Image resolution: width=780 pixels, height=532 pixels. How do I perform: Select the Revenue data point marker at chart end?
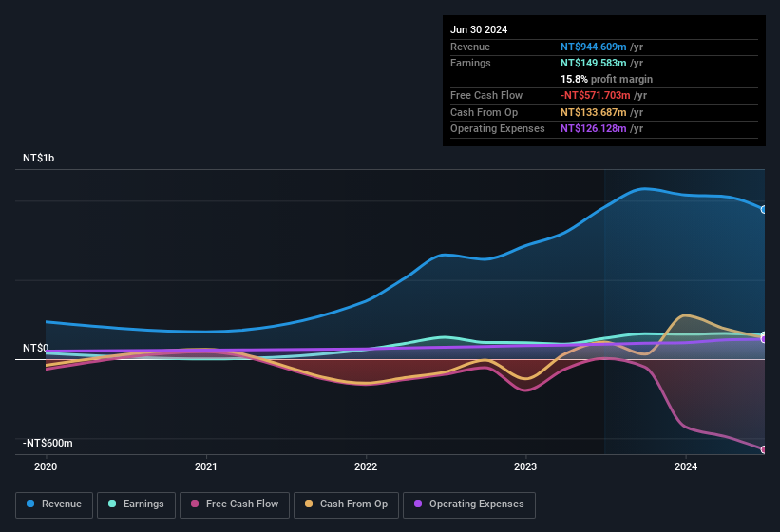pos(764,209)
